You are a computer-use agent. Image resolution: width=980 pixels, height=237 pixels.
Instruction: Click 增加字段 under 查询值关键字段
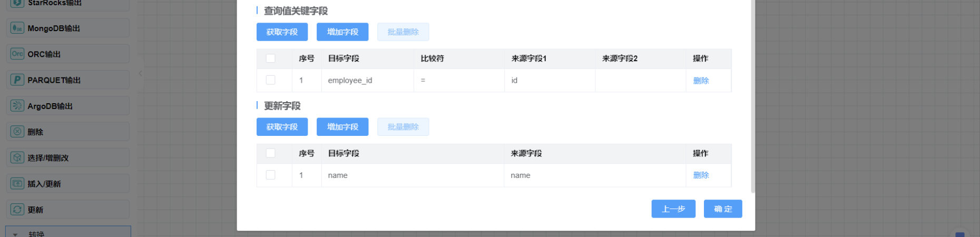tap(342, 32)
